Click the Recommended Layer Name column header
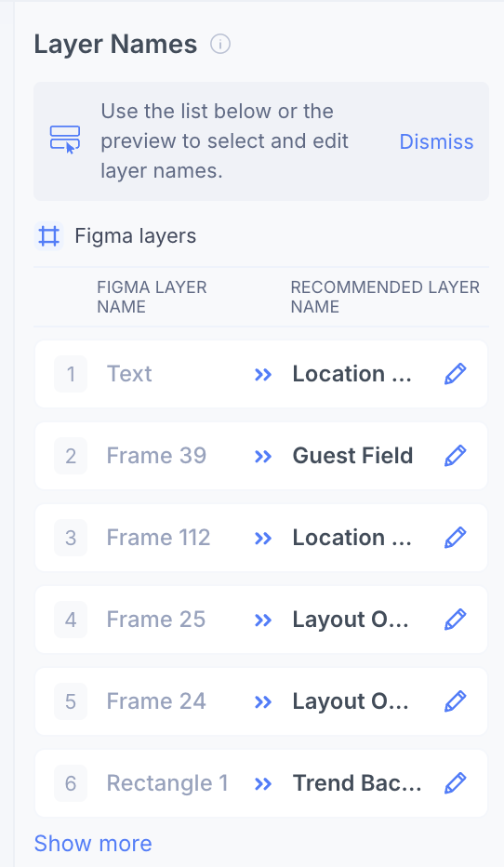504x867 pixels. 385,297
